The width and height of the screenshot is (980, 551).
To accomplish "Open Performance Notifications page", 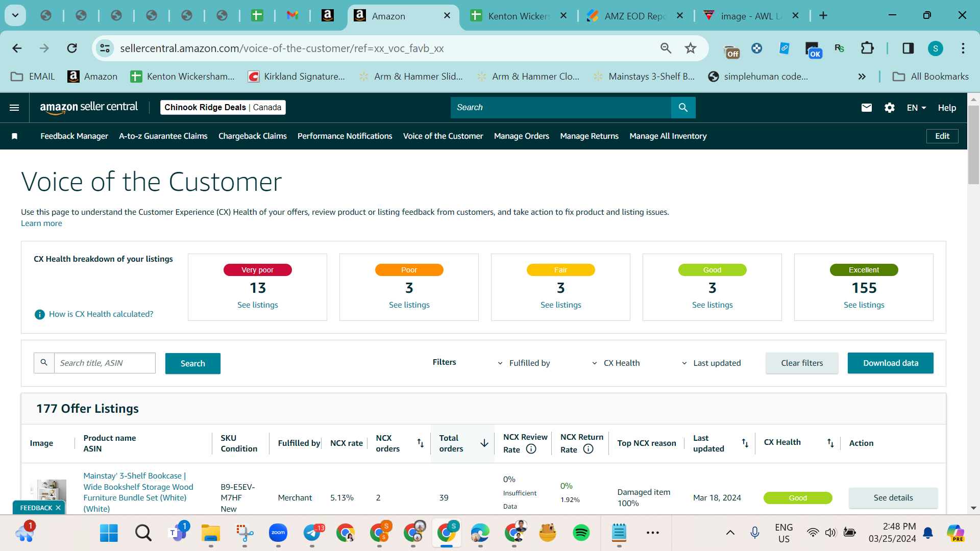I will (345, 136).
